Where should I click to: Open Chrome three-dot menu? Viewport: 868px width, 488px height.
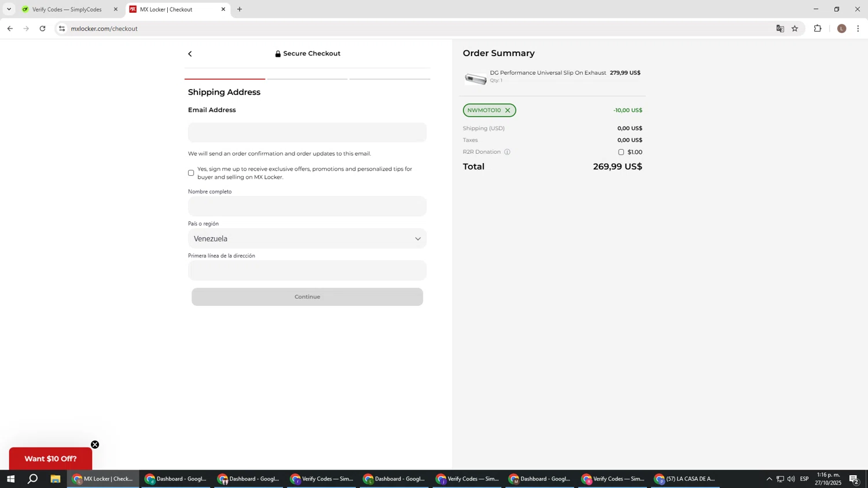(858, 28)
